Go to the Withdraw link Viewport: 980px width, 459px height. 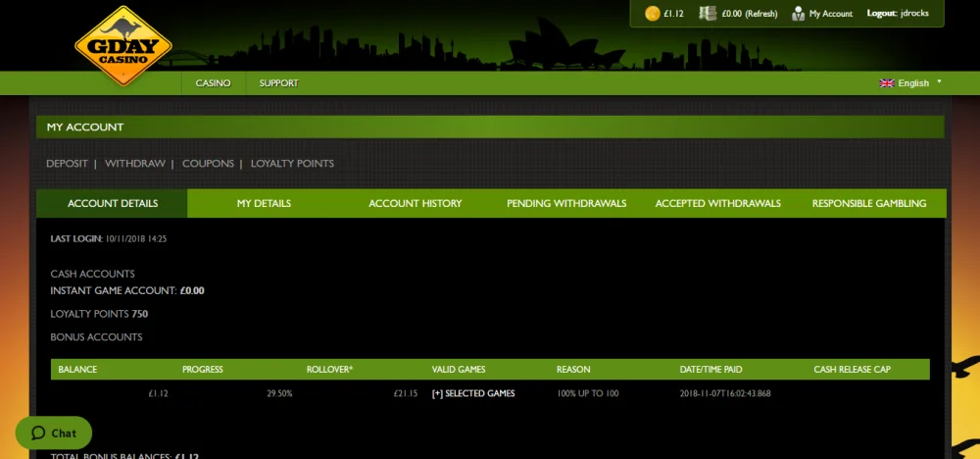[x=135, y=163]
